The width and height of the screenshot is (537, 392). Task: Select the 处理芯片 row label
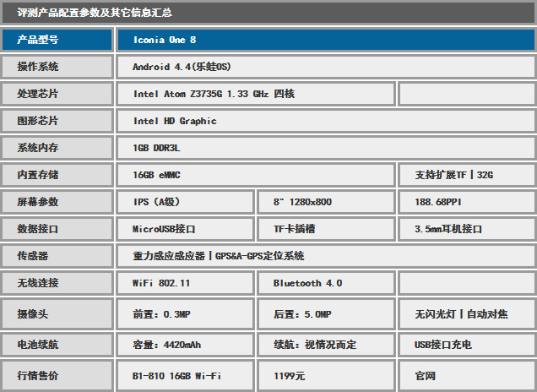[57, 94]
